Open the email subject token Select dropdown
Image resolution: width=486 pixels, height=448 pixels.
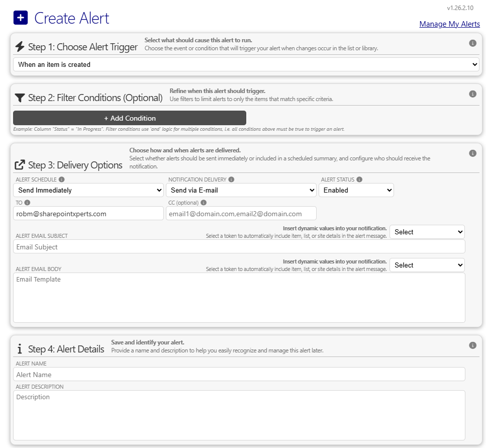click(427, 232)
